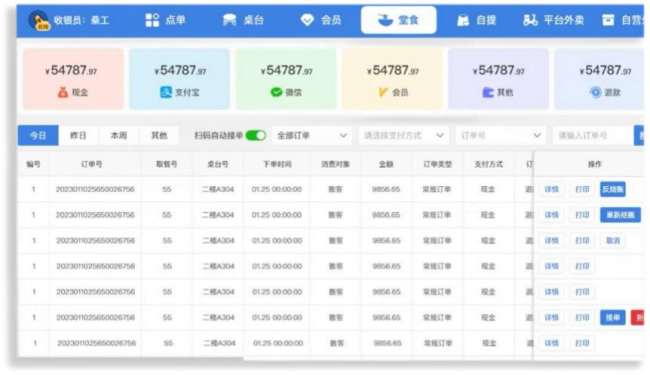Viewport: 650px width, 375px height.
Task: Open the 点单 ordering grid icon
Action: click(152, 20)
